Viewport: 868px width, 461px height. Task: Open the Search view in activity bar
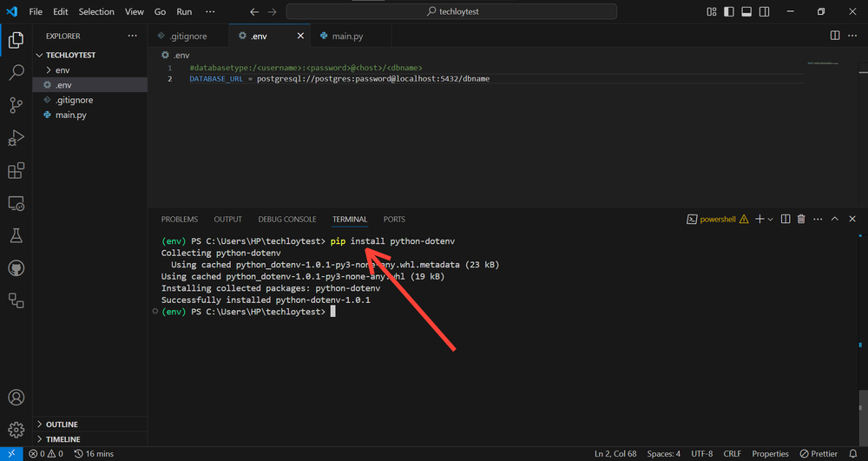16,73
